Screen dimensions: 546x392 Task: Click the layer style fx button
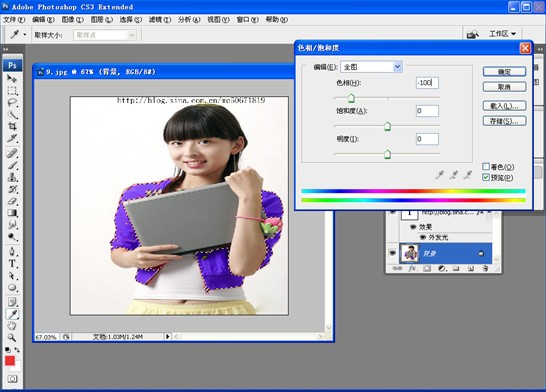pyautogui.click(x=412, y=268)
